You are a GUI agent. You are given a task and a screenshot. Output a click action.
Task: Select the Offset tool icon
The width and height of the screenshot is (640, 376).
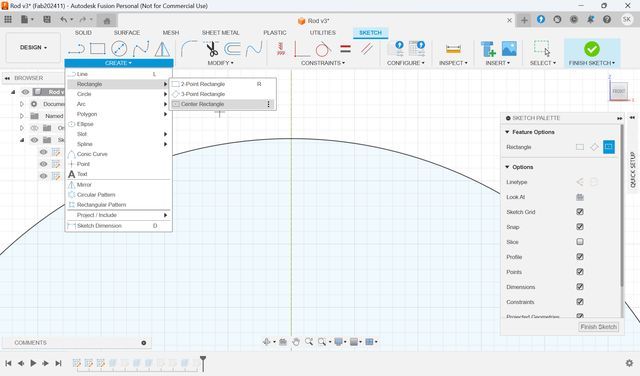click(233, 49)
